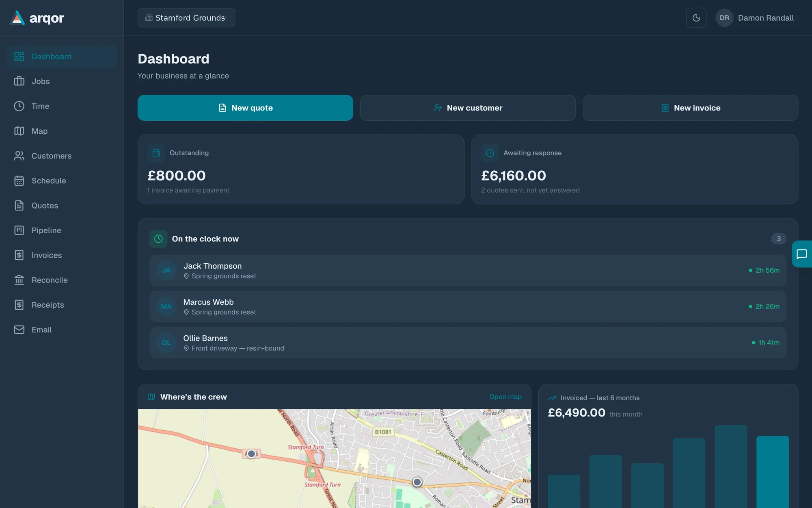This screenshot has height=508, width=812.
Task: Click the Awaiting response clock icon
Action: point(490,153)
